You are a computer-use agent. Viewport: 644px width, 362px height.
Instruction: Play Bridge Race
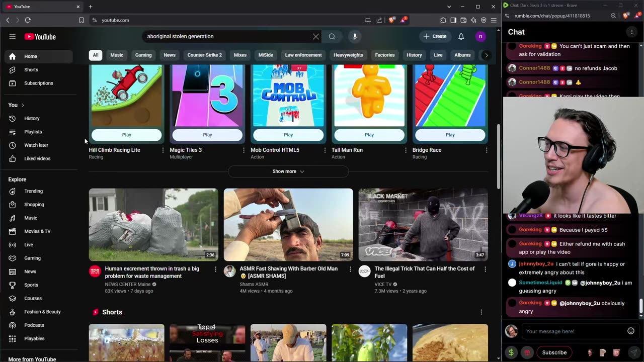click(x=450, y=135)
